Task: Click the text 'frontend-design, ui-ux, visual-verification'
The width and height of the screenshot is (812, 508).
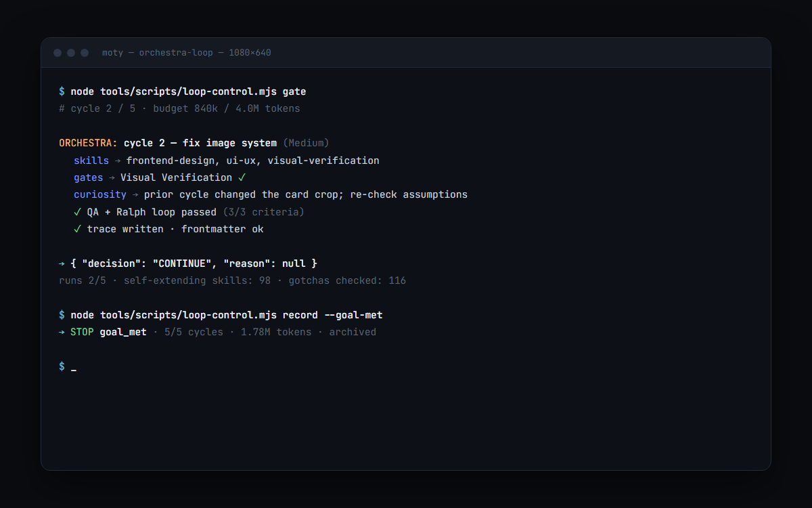Action: click(252, 161)
